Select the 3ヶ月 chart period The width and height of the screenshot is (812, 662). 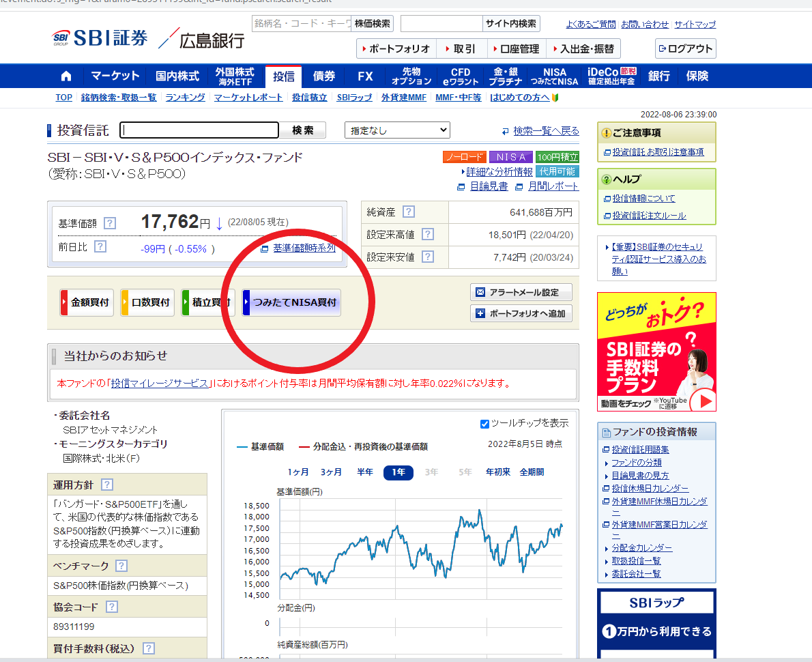coord(331,472)
